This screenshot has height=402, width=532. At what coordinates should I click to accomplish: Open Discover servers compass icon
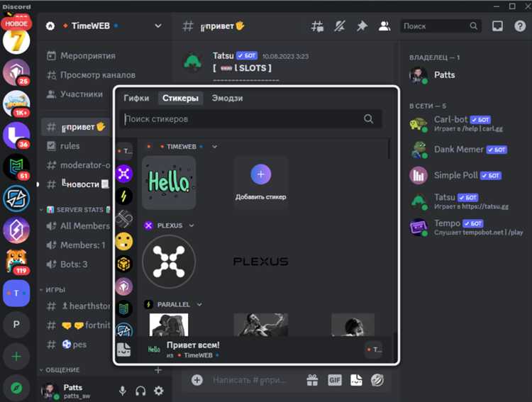(16, 388)
